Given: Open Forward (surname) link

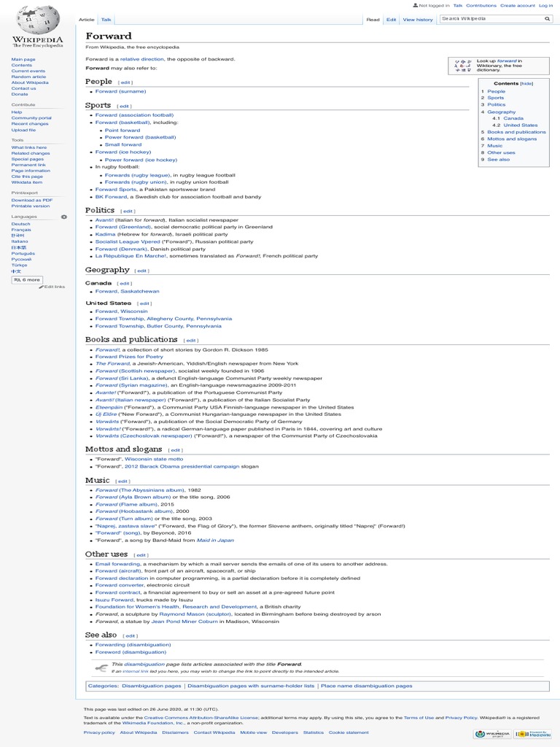Looking at the screenshot, I should (120, 91).
